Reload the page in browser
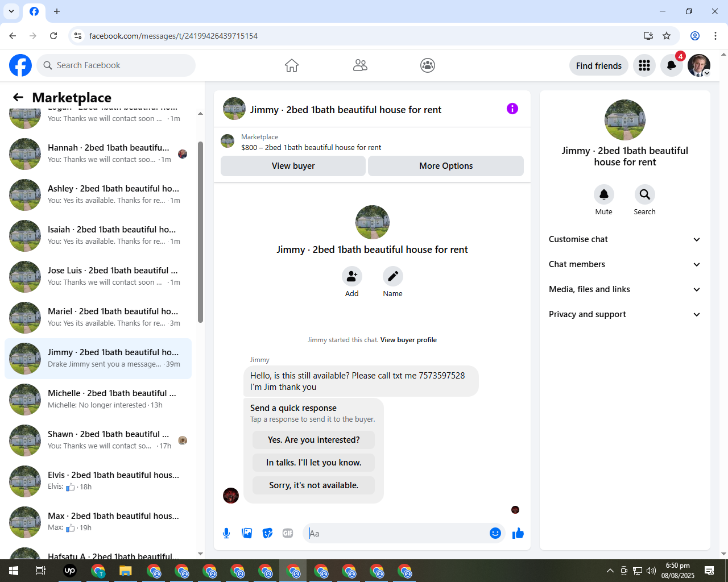Viewport: 728px width, 582px height. pos(53,36)
